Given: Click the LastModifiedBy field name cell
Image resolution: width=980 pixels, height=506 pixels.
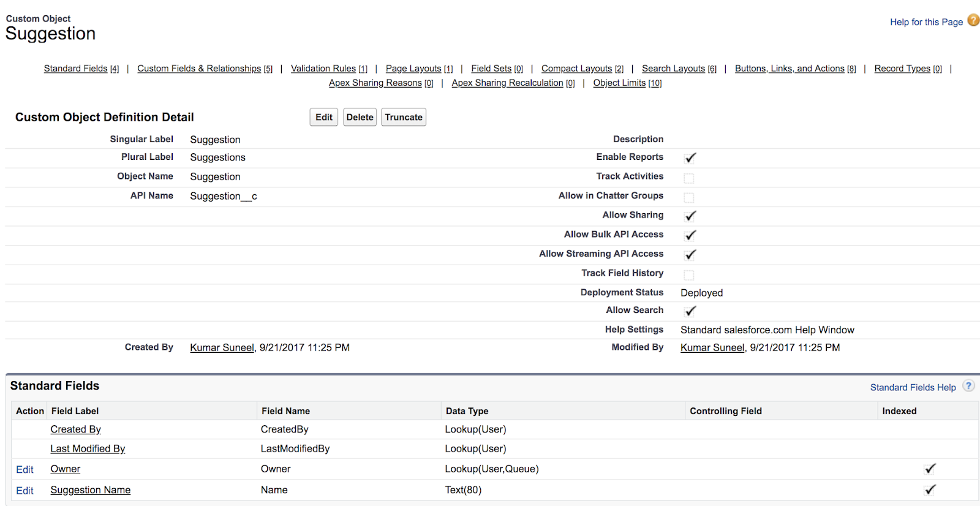Looking at the screenshot, I should point(295,448).
